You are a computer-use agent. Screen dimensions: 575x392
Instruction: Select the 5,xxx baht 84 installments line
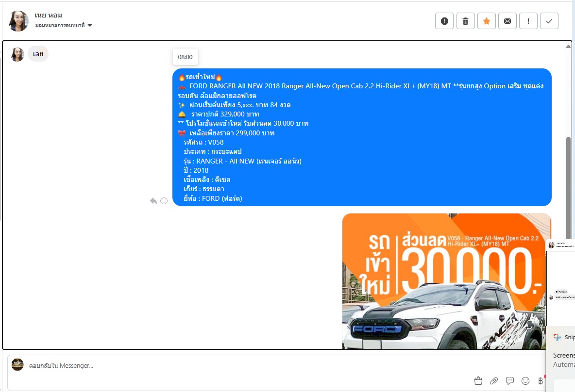click(235, 105)
